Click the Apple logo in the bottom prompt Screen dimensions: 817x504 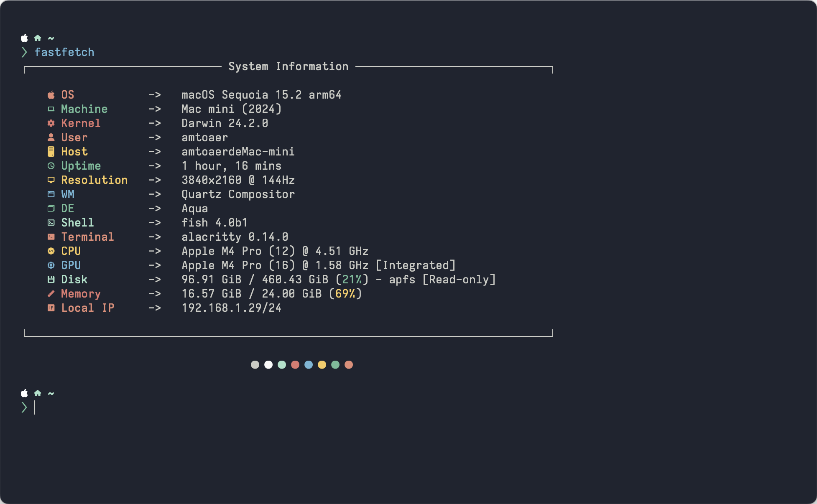click(x=24, y=393)
